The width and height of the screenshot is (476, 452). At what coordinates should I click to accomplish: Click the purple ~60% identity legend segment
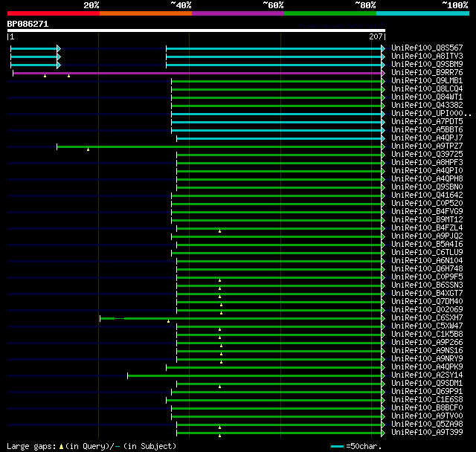tap(238, 13)
